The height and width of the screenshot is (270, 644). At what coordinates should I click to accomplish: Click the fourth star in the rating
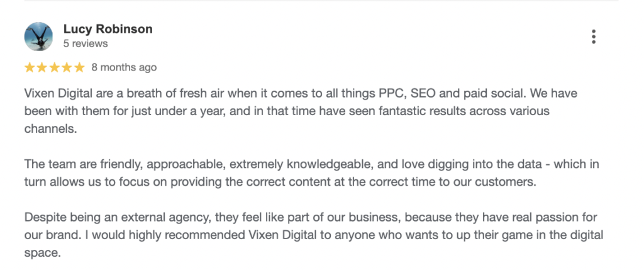point(67,67)
